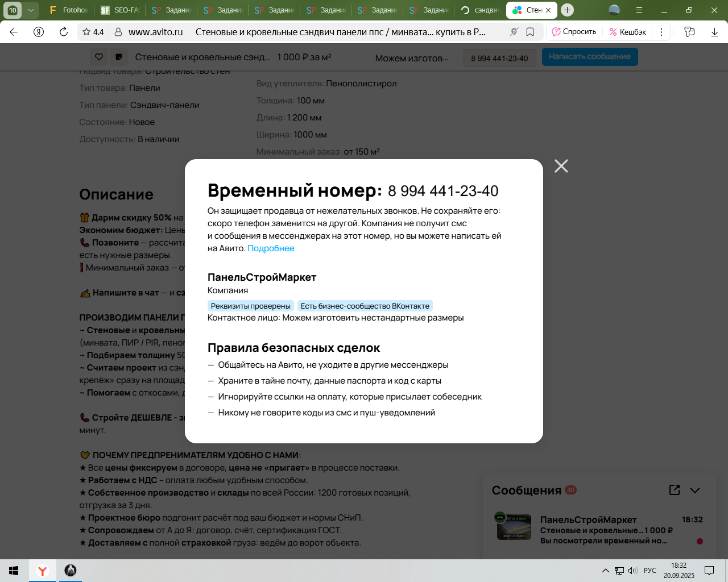Image resolution: width=728 pixels, height=582 pixels.
Task: Click the note icon beside the heart
Action: pyautogui.click(x=118, y=57)
